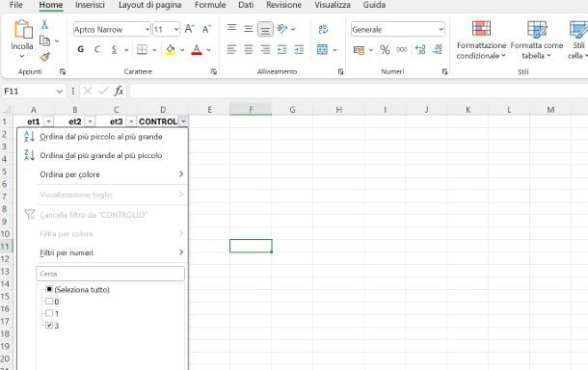The width and height of the screenshot is (588, 370).
Task: Open the et1 column filter dropdown
Action: 49,121
